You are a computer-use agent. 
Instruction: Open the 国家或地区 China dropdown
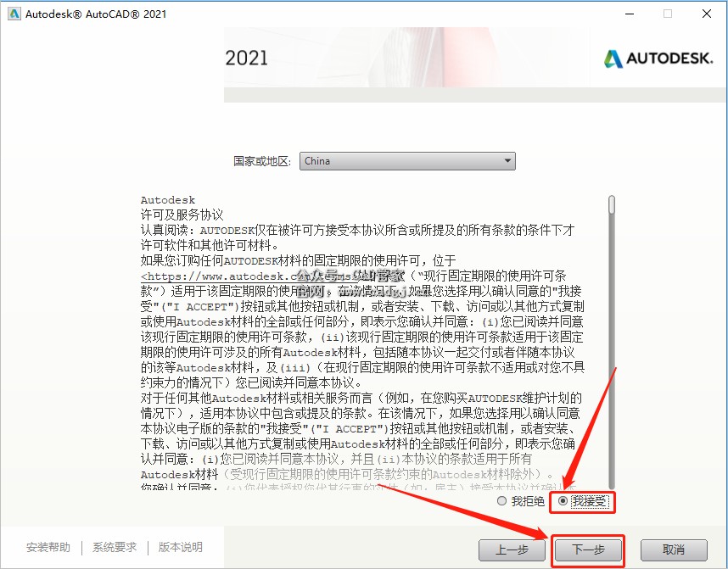pos(407,161)
